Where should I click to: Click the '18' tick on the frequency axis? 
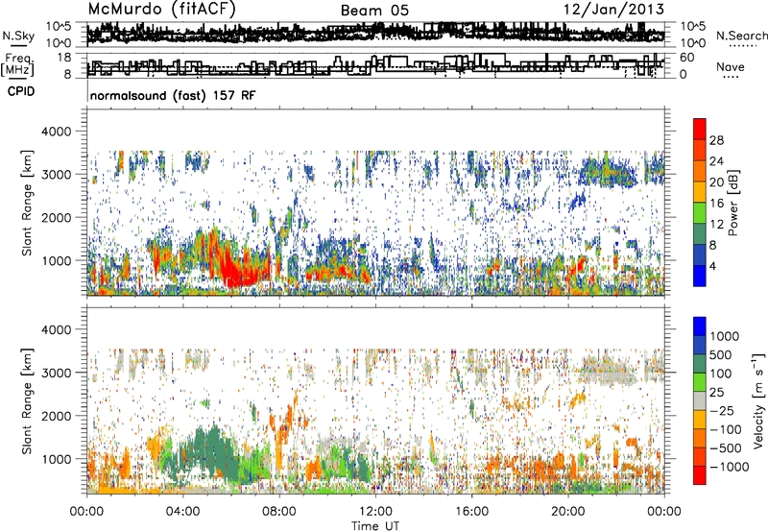click(x=64, y=58)
